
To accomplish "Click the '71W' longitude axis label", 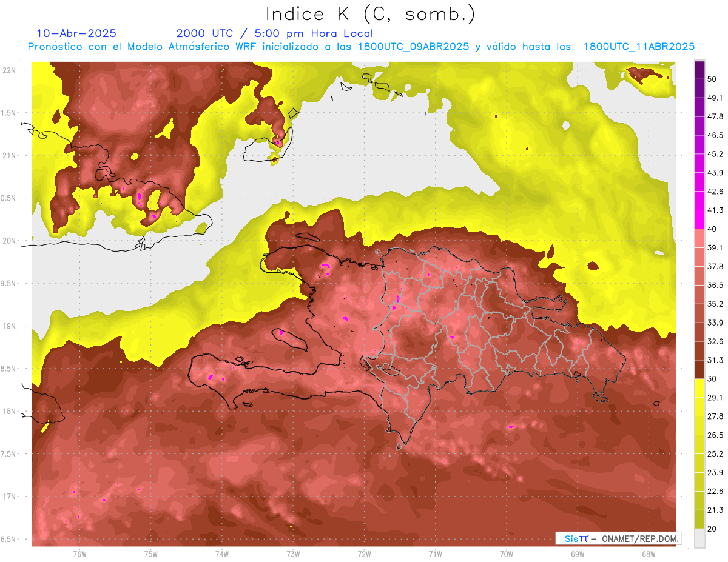I will pyautogui.click(x=435, y=554).
